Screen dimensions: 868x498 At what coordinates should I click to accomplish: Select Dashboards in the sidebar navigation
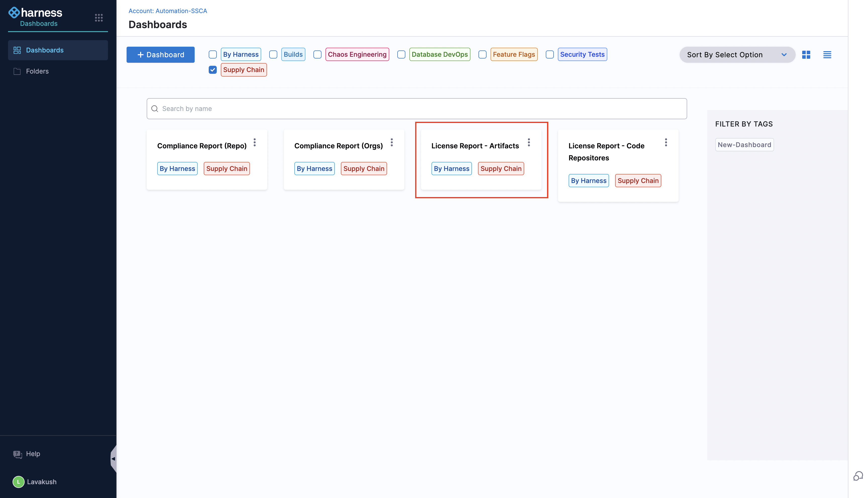pyautogui.click(x=44, y=50)
